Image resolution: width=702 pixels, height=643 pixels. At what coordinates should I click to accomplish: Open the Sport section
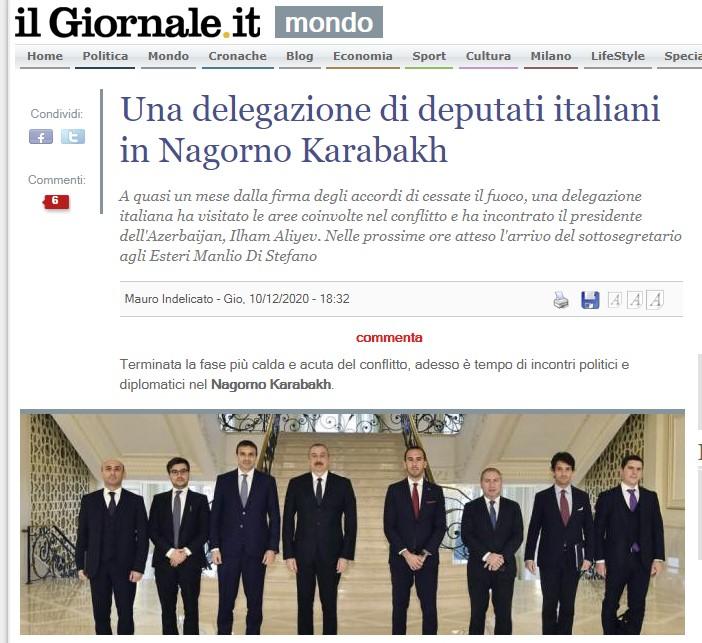tap(429, 56)
